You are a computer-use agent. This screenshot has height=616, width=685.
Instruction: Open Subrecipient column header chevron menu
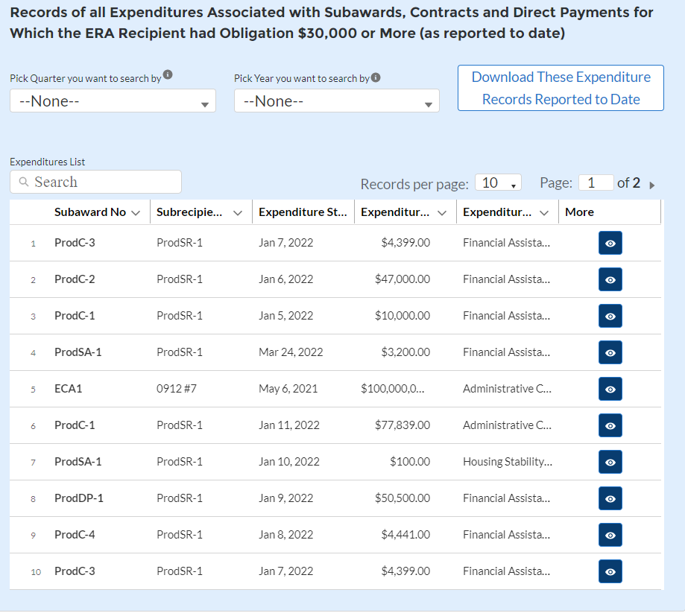(x=238, y=212)
